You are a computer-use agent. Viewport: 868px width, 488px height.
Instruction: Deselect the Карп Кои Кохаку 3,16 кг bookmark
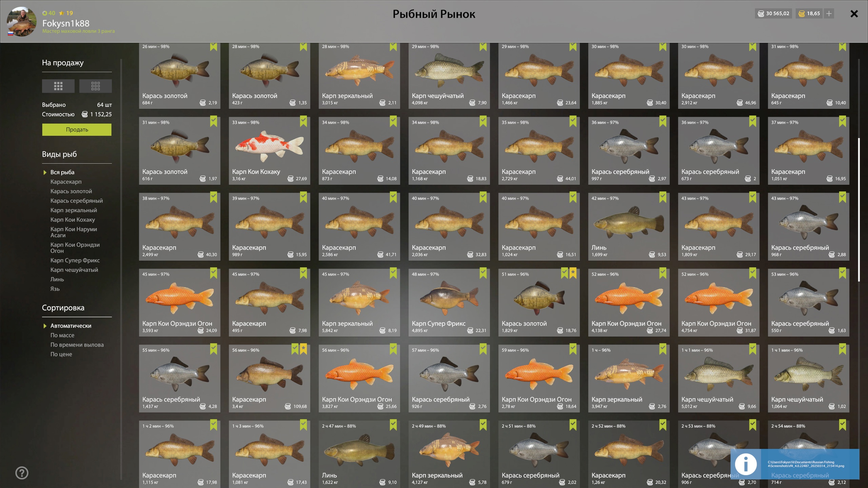[x=303, y=121]
